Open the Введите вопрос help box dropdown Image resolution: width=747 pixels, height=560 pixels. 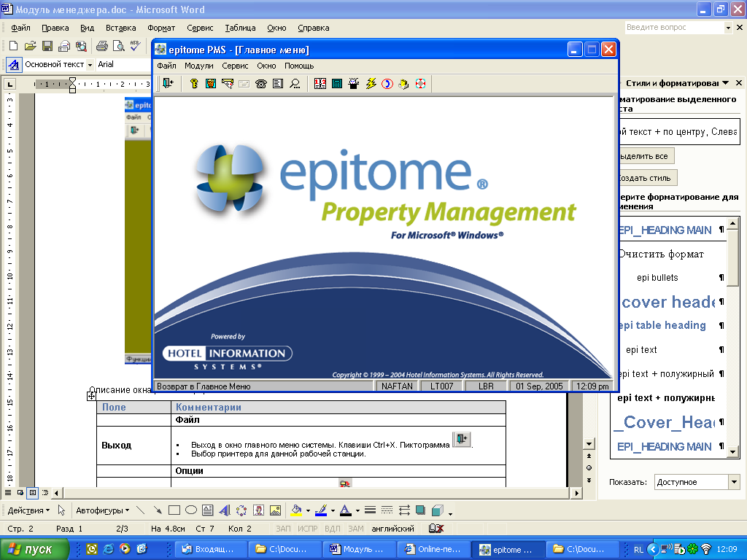728,28
